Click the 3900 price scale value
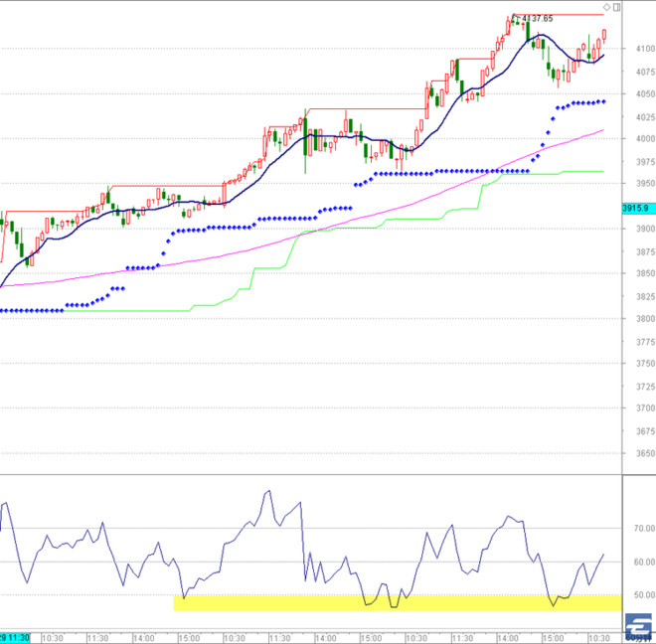Image resolution: width=656 pixels, height=644 pixels. coord(645,229)
